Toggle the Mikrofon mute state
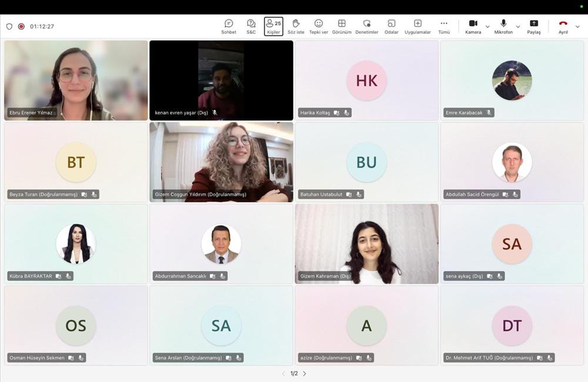This screenshot has width=588, height=382. click(503, 26)
